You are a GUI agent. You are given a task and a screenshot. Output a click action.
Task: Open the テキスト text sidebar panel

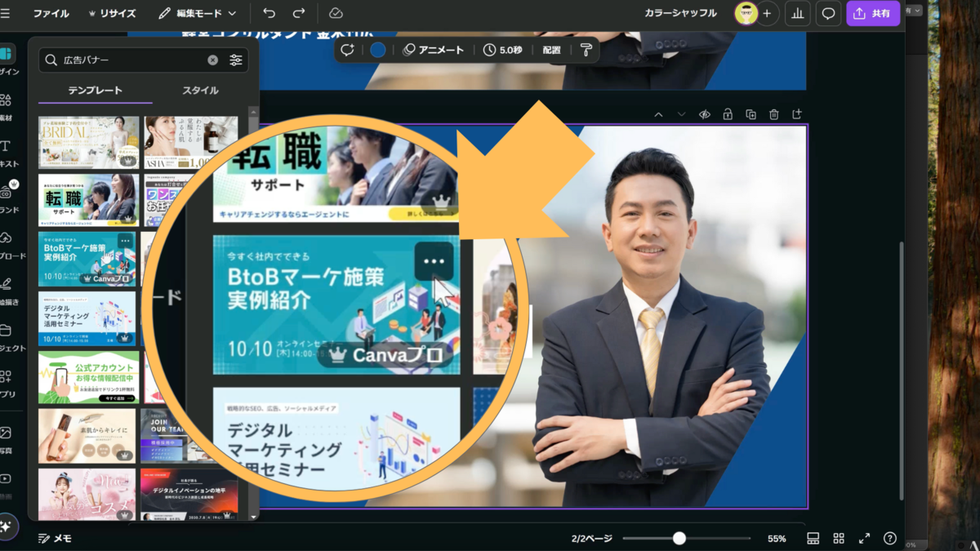point(7,153)
